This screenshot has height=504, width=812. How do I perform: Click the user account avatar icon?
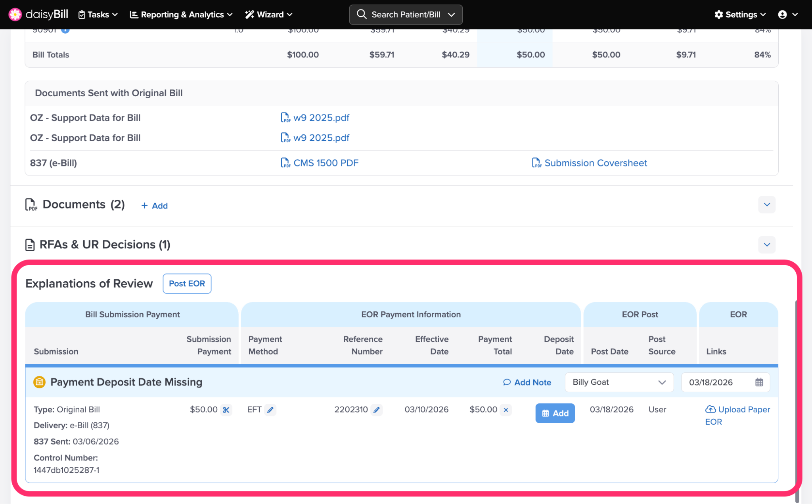point(782,14)
